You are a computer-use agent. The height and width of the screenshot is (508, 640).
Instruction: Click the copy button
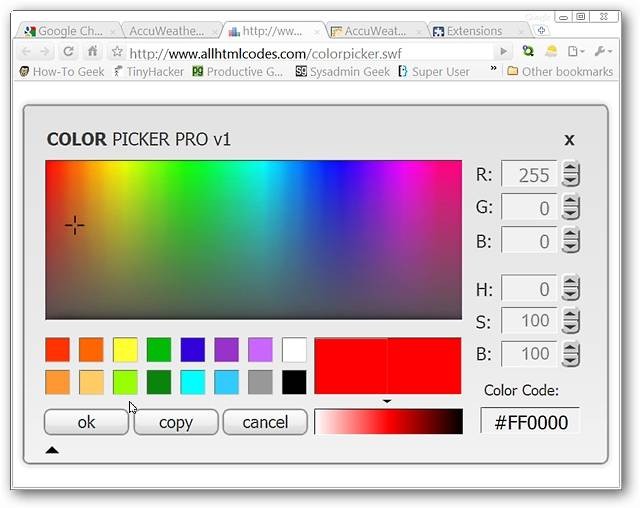(176, 422)
